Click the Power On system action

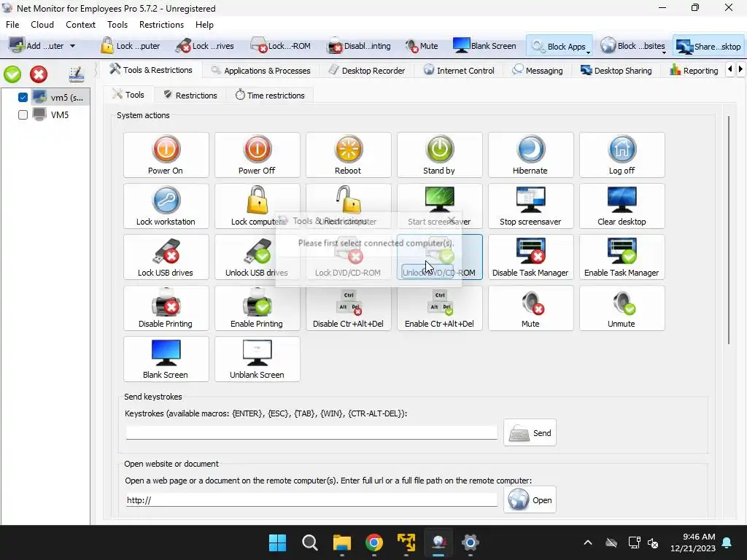coord(166,155)
